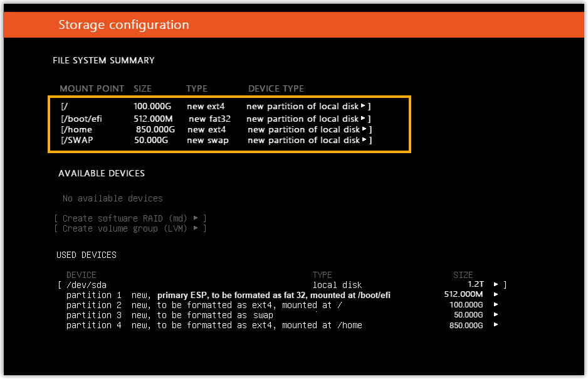588x379 pixels.
Task: Open arrow menu for /home mount row
Action: tap(364, 130)
